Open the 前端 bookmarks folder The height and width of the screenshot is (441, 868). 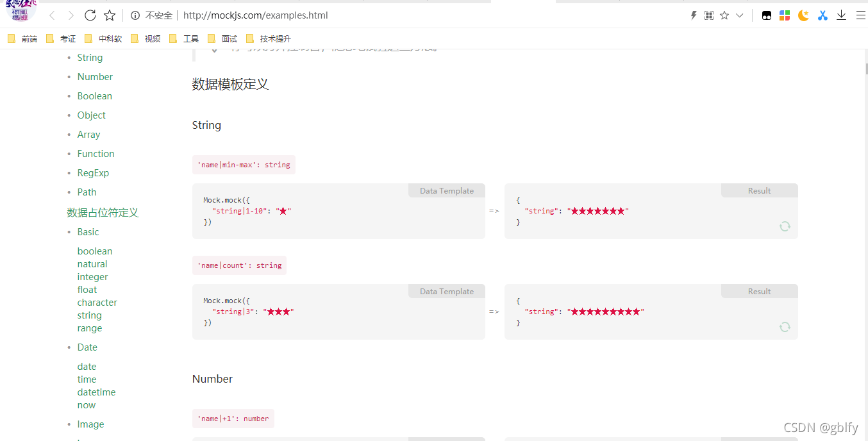23,38
